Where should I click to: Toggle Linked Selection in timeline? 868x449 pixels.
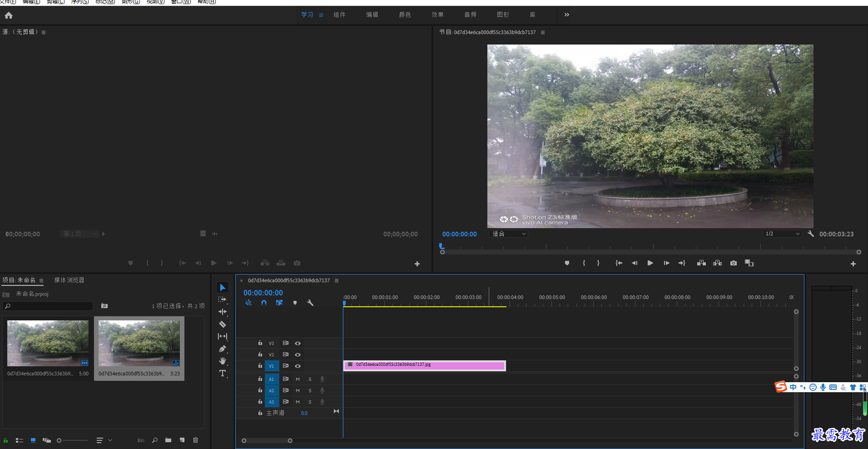[279, 303]
